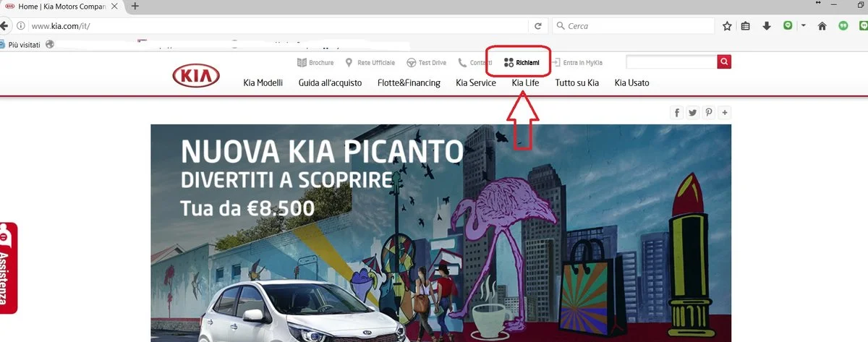This screenshot has height=342, width=868.
Task: Open the downloads arrow icon
Action: [x=766, y=26]
